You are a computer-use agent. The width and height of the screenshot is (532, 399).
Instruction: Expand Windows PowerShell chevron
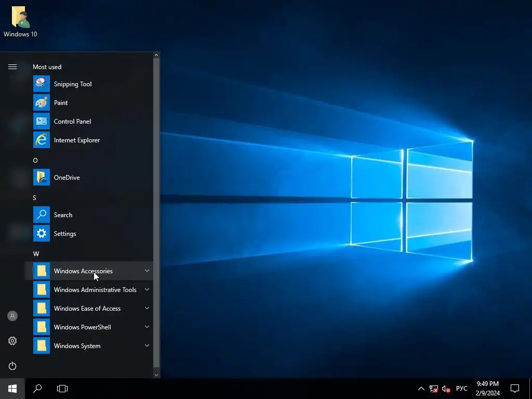pyautogui.click(x=147, y=327)
